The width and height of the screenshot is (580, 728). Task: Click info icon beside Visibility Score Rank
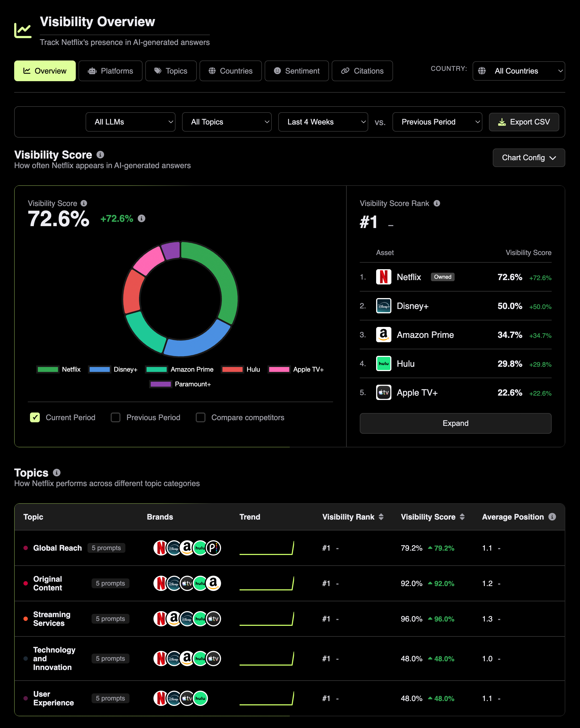[437, 203]
